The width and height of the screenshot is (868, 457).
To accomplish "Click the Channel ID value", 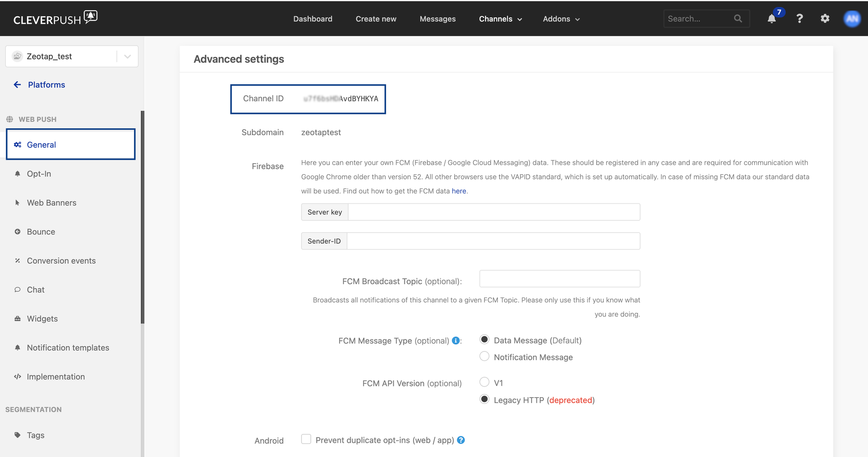I will point(340,99).
